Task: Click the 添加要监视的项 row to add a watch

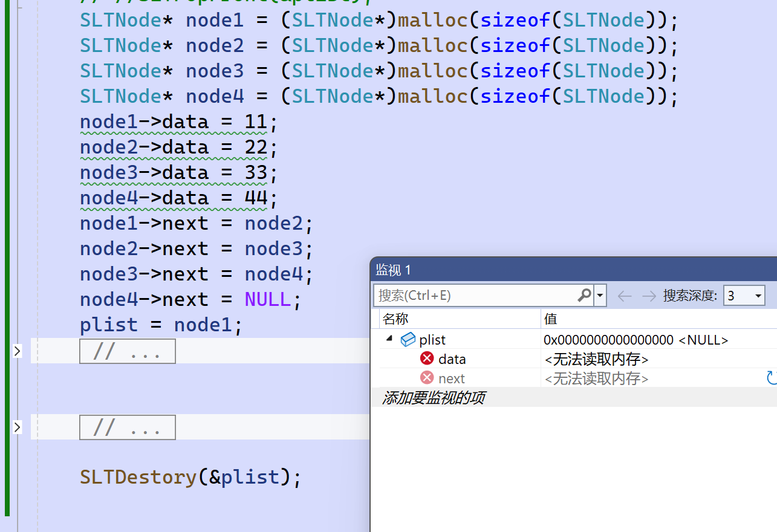Action: click(433, 398)
